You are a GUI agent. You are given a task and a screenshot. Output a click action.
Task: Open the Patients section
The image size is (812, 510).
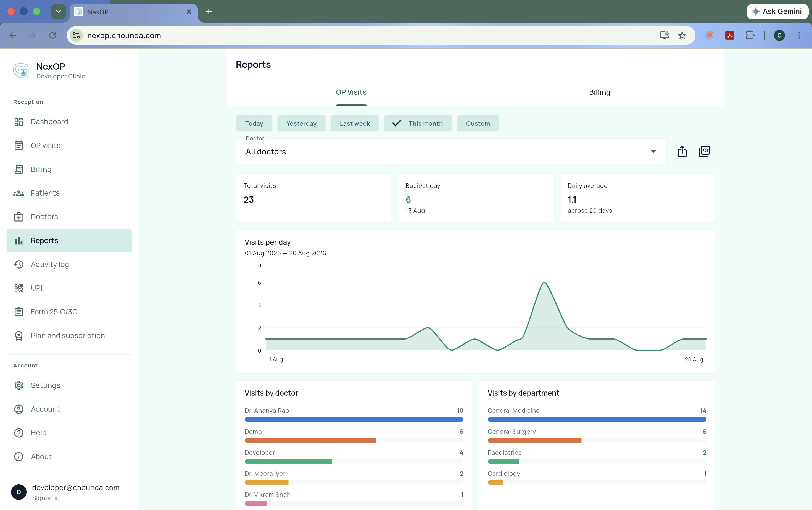click(69, 193)
